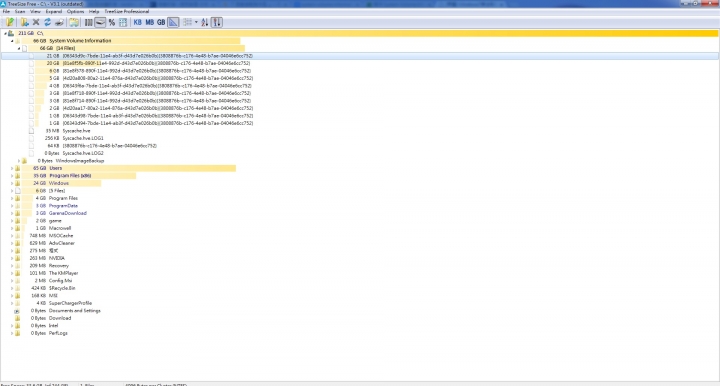Click the NVIDIA folder icon
The image size is (720, 386).
[x=17, y=258]
